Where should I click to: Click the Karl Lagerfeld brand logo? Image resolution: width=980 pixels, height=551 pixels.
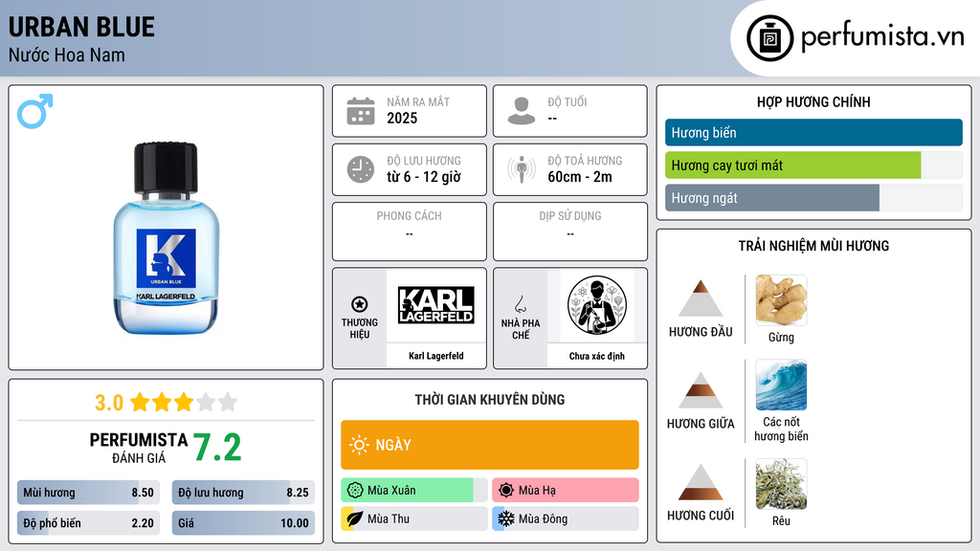(x=436, y=305)
